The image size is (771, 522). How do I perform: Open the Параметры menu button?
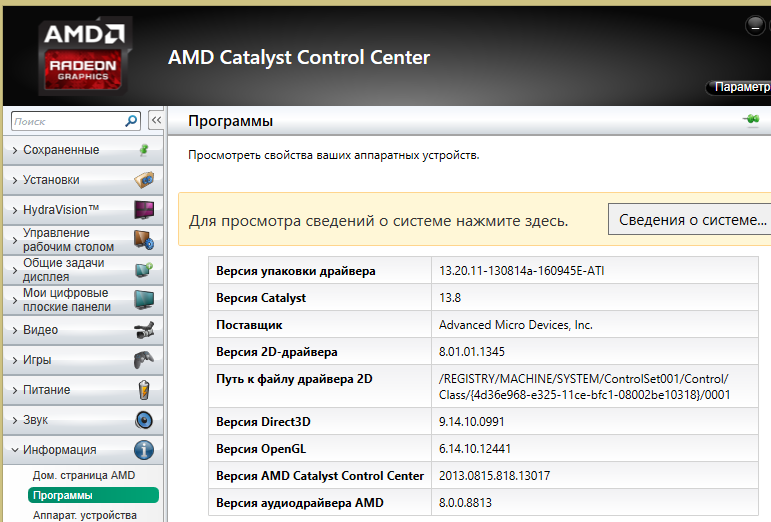tap(739, 88)
